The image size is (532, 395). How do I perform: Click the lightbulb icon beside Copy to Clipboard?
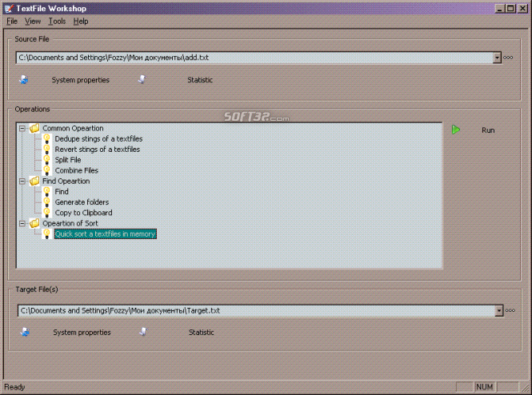[47, 213]
